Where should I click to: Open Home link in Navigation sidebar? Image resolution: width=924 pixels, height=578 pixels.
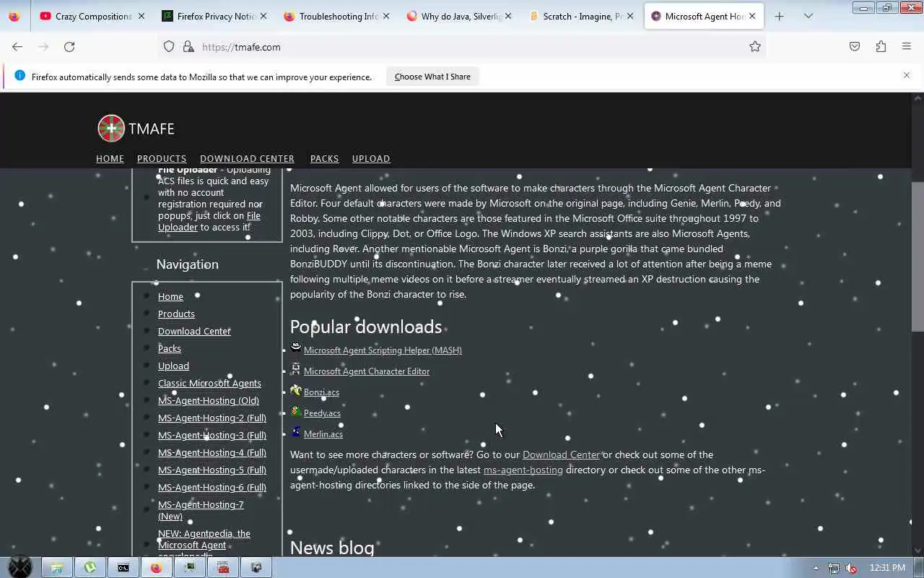tap(170, 296)
